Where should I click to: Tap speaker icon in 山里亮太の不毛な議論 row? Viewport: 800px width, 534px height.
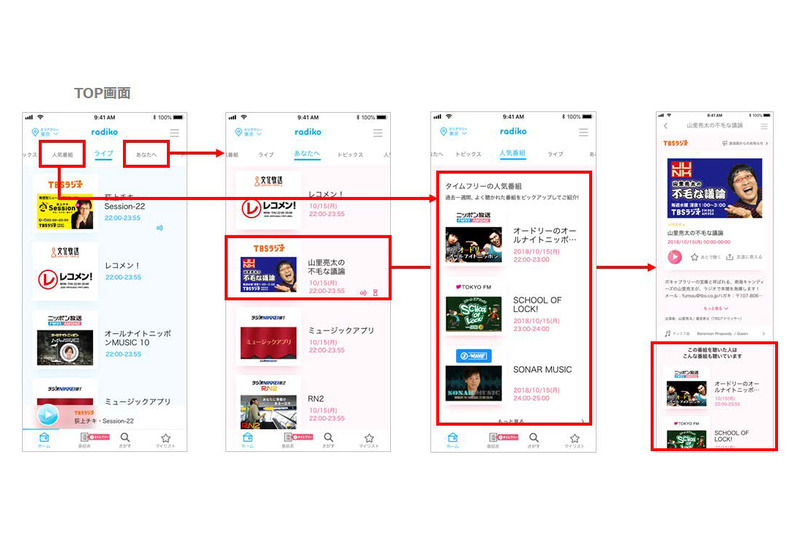tap(363, 293)
